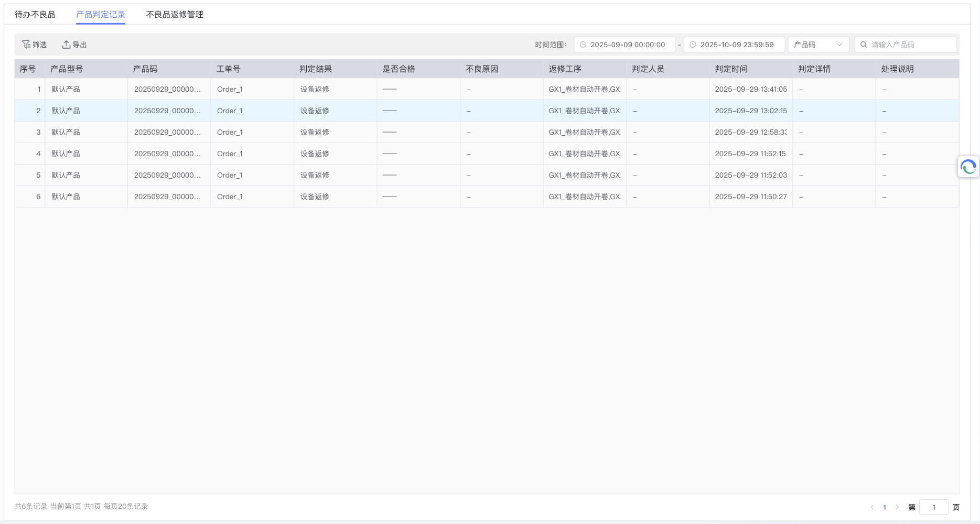The width and height of the screenshot is (980, 524).
Task: Switch to 不良品返修管理 tab
Action: [x=175, y=15]
